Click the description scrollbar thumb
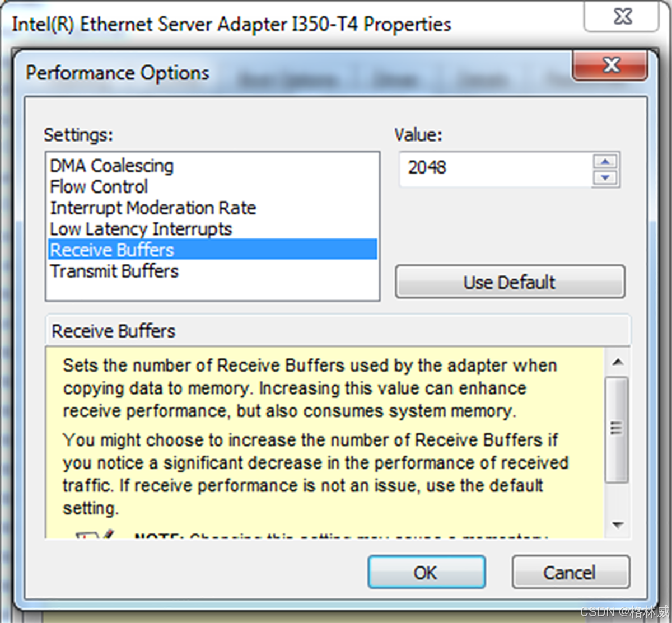This screenshot has width=672, height=623. tap(617, 429)
